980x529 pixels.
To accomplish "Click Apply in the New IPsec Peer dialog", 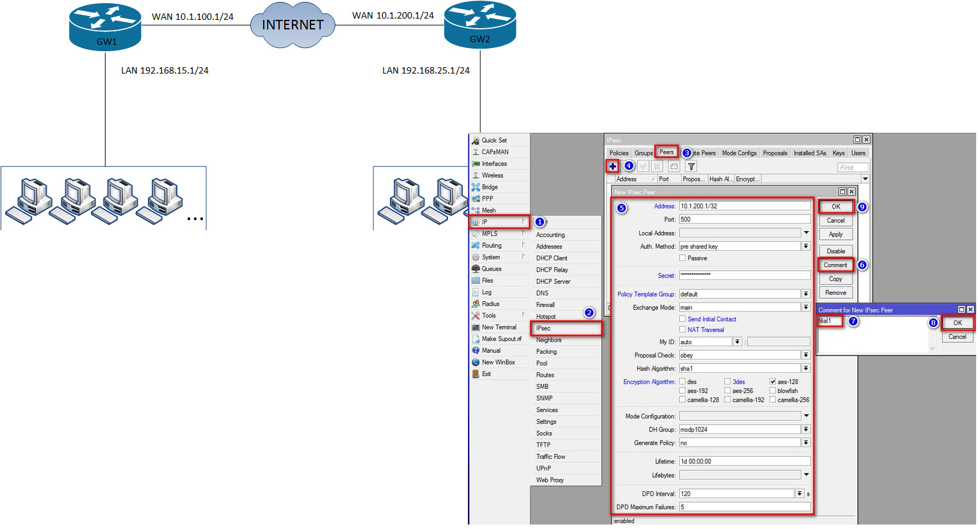I will pyautogui.click(x=835, y=234).
